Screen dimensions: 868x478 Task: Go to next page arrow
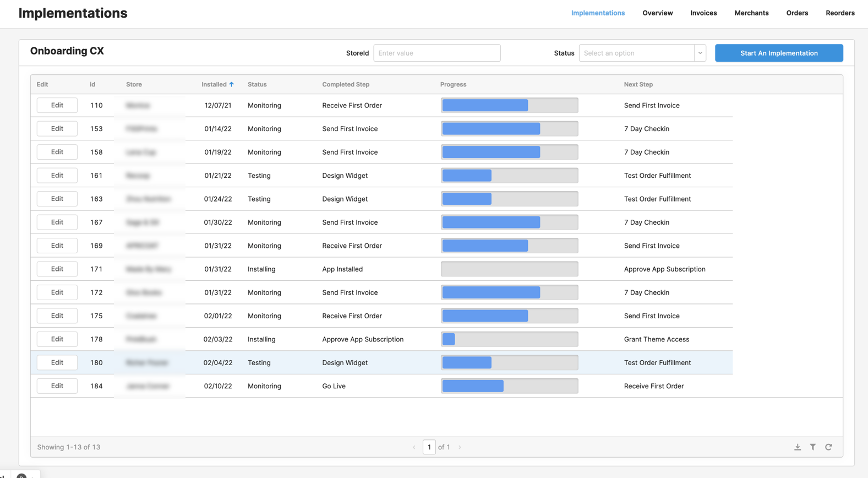pyautogui.click(x=460, y=447)
